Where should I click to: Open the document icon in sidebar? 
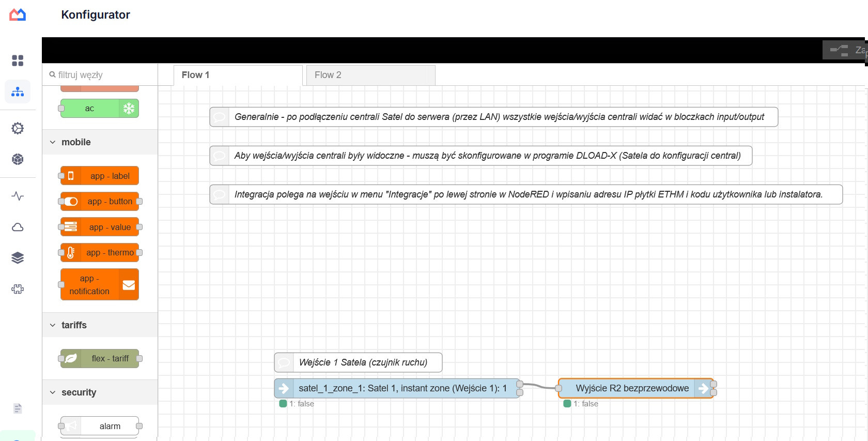point(18,408)
